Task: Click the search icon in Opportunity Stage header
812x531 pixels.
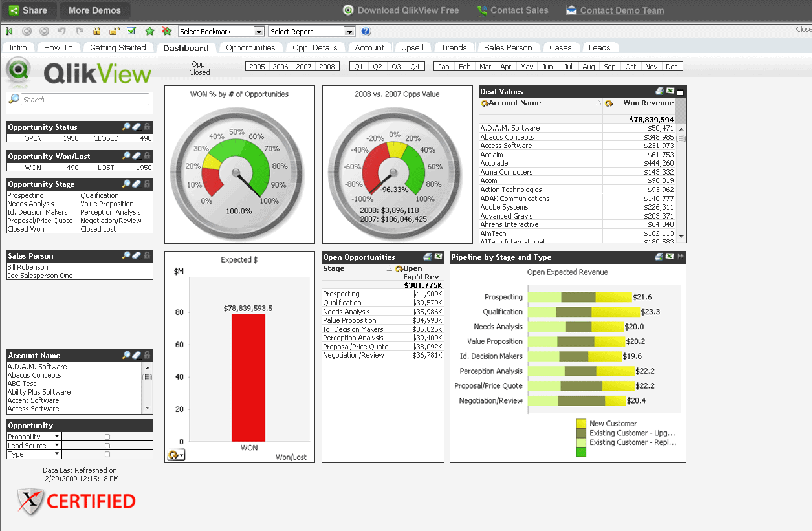Action: (126, 184)
